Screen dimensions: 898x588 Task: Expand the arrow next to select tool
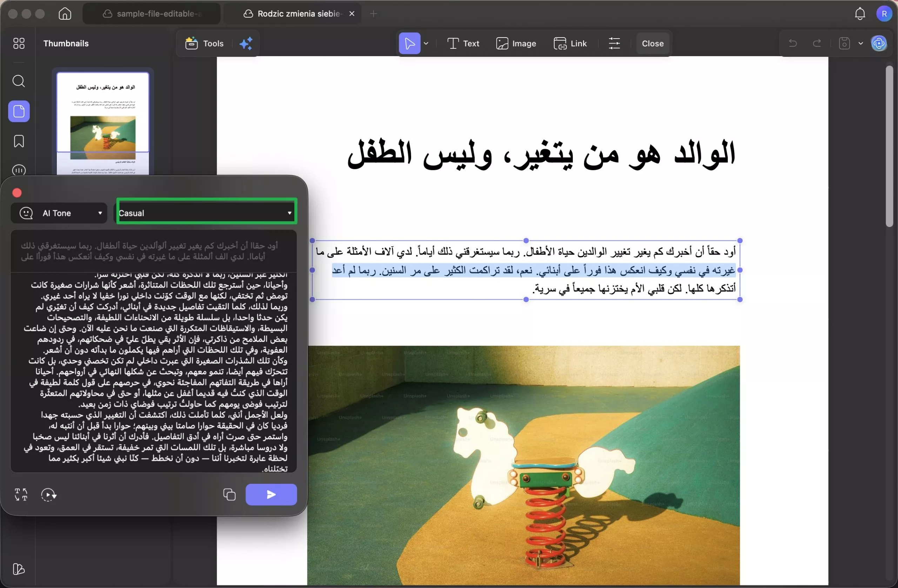click(426, 44)
